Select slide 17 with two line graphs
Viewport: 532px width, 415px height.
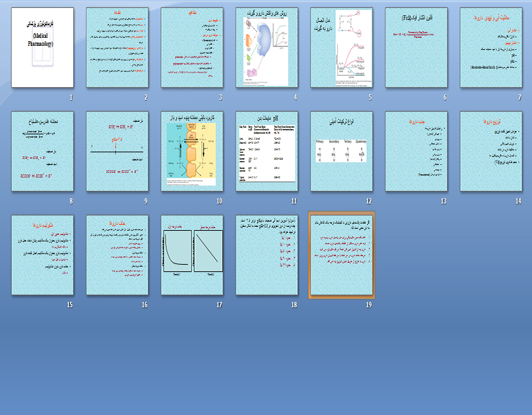[x=192, y=255]
